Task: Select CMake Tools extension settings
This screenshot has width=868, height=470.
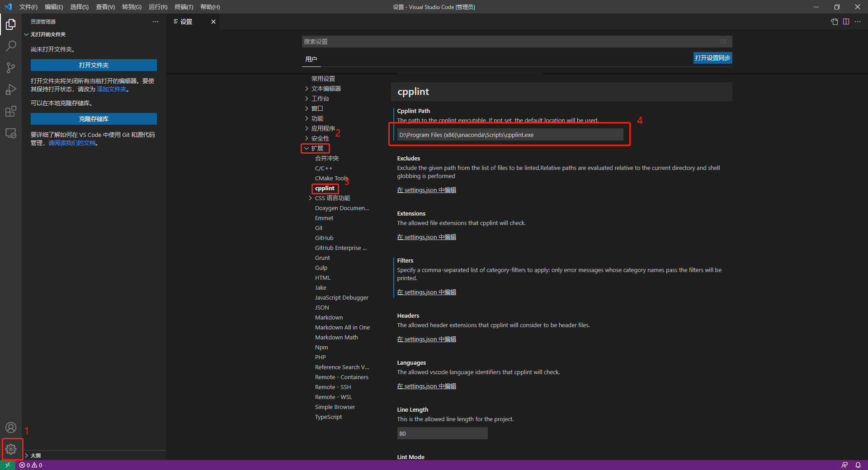Action: tap(331, 178)
